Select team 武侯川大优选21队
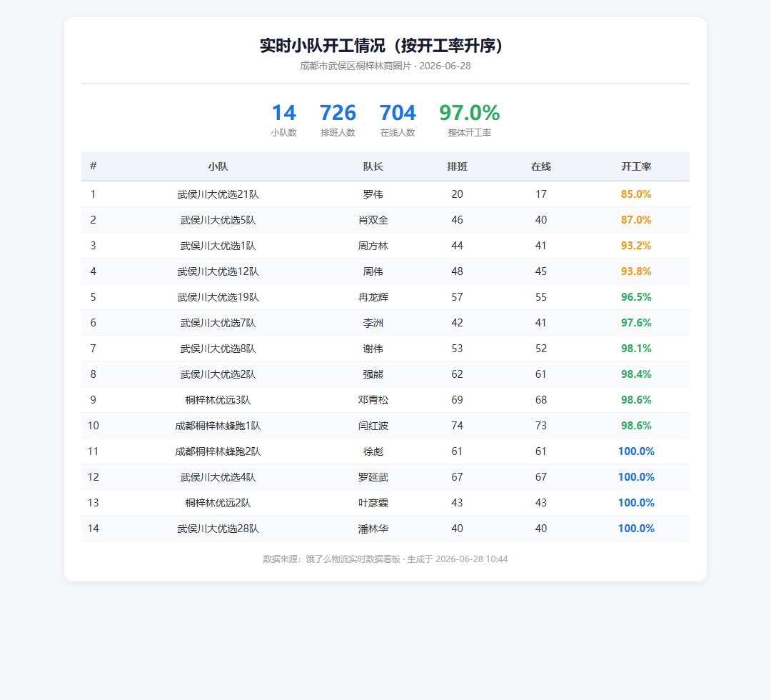This screenshot has width=771, height=700. [218, 194]
